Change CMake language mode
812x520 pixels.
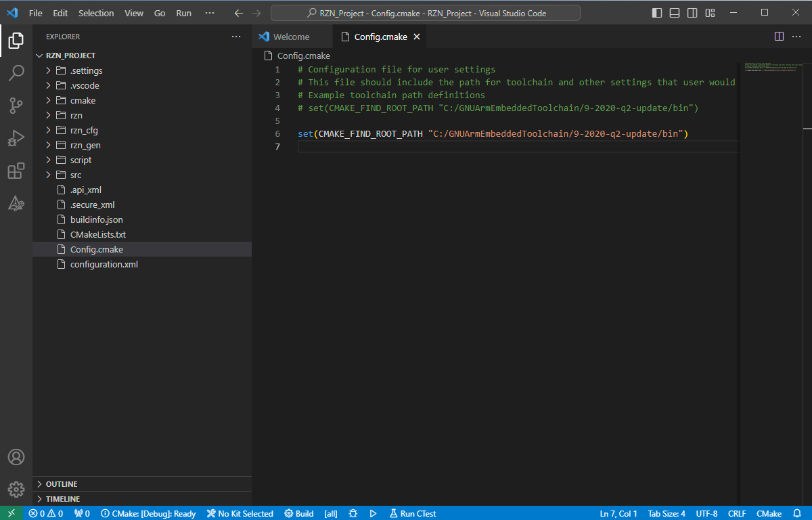pyautogui.click(x=769, y=513)
